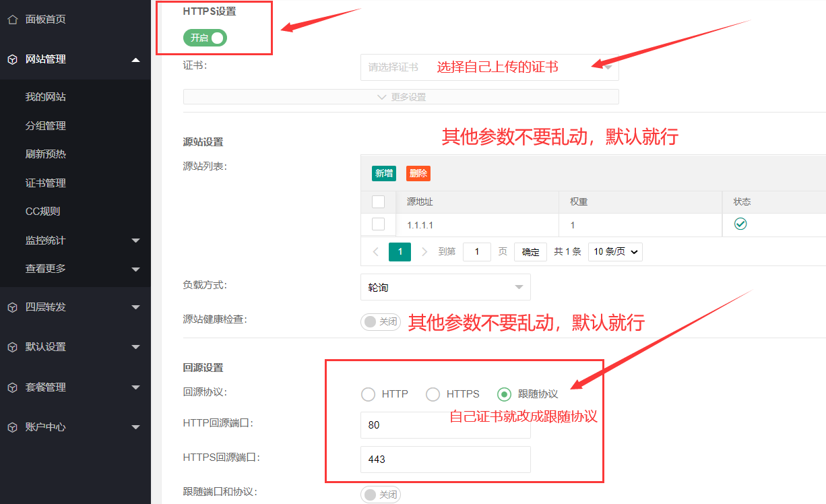Screen dimensions: 826x504
Task: Expand 查看更多 submenu
Action: point(135,270)
